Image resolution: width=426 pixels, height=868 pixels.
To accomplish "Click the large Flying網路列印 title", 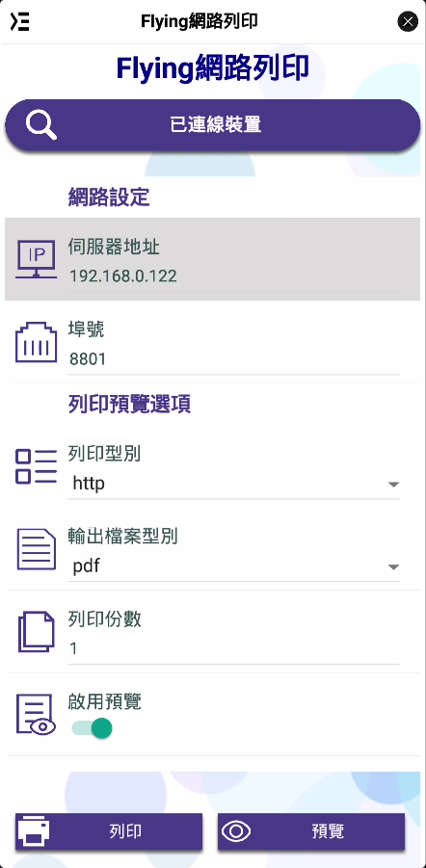I will pos(213,68).
